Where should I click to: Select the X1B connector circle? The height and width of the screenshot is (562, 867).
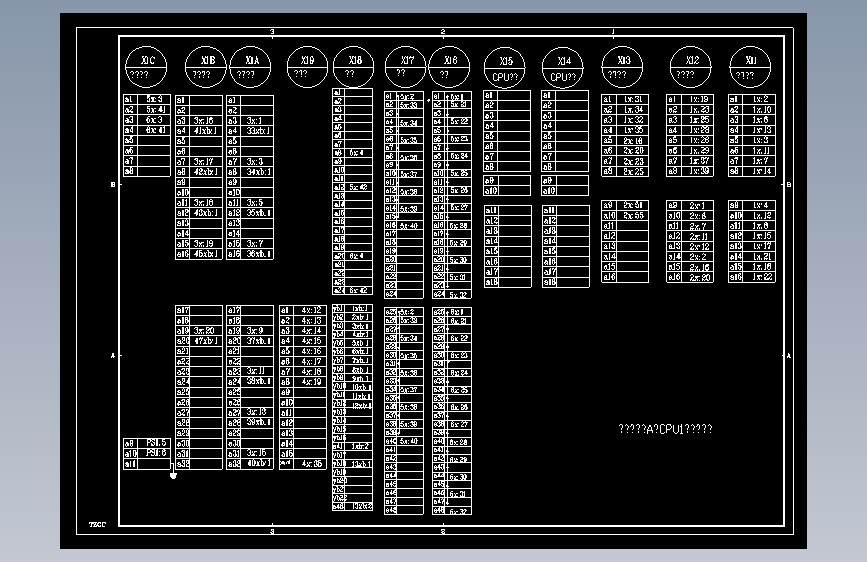tap(206, 67)
